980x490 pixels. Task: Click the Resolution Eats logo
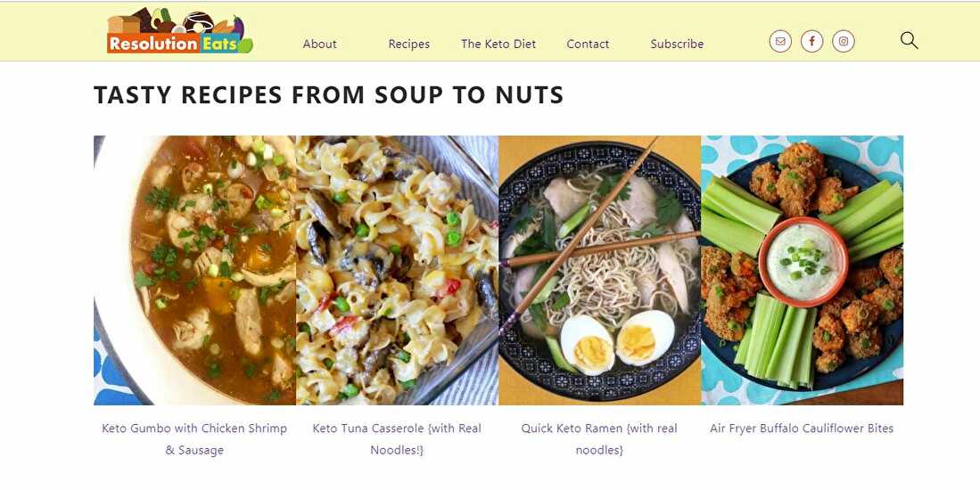[180, 32]
